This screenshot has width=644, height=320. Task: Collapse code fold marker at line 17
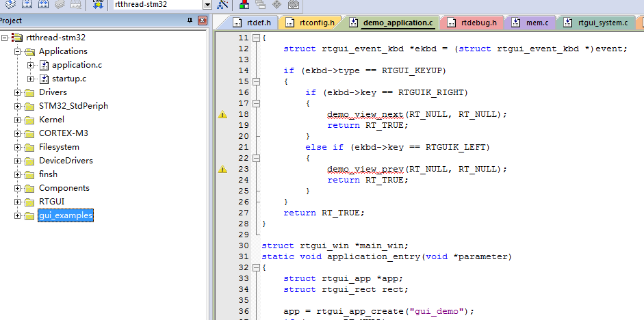click(x=256, y=103)
